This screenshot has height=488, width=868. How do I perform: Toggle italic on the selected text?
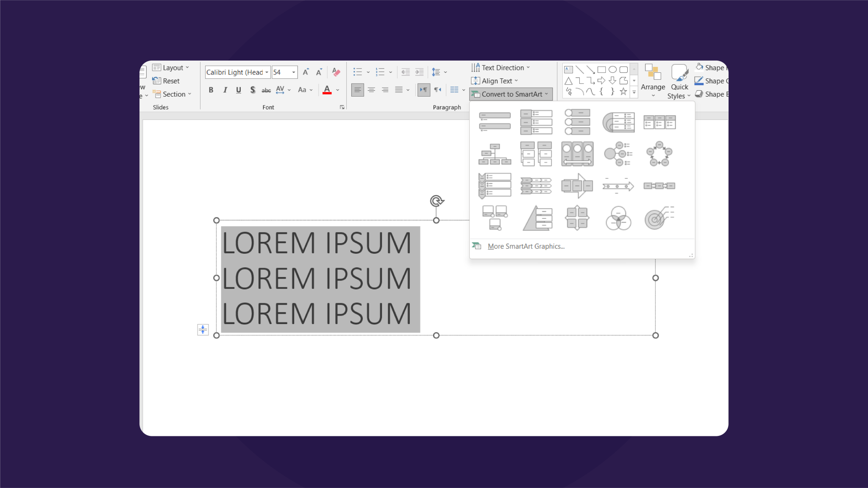coord(225,90)
